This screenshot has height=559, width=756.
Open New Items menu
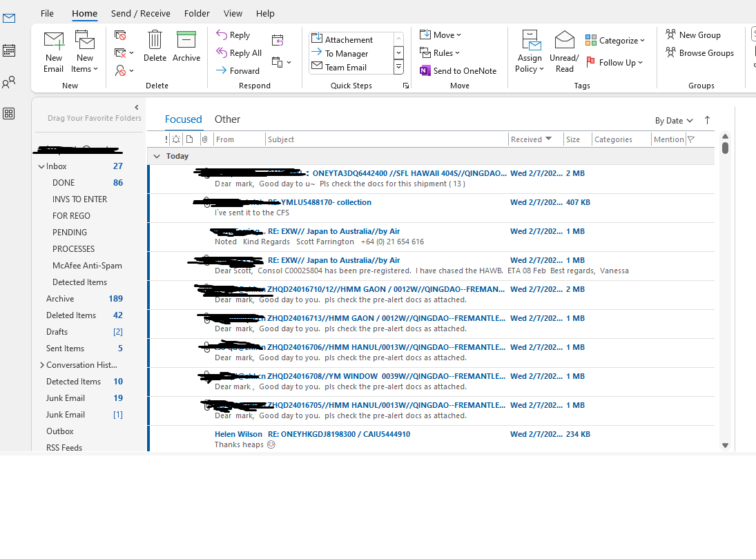[85, 52]
